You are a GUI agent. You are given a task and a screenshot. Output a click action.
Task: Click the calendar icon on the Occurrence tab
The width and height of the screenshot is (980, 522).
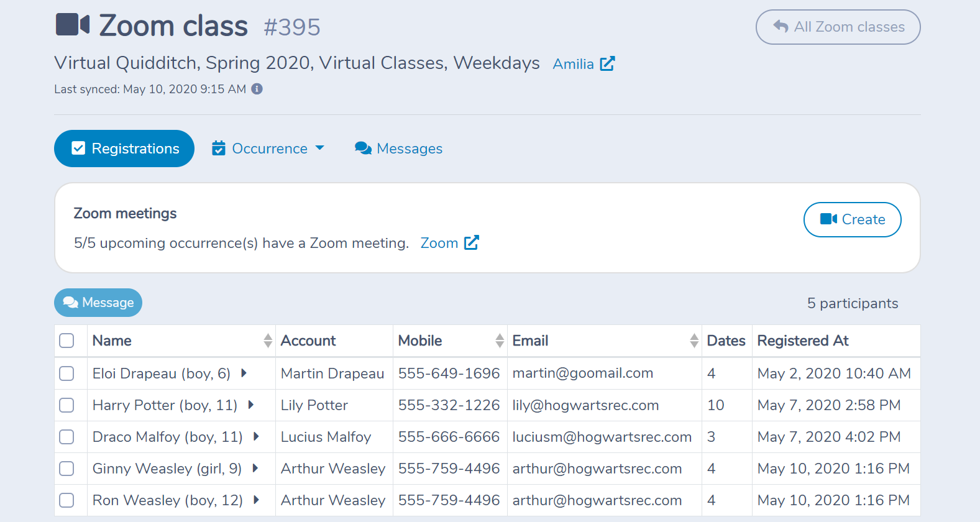point(219,149)
